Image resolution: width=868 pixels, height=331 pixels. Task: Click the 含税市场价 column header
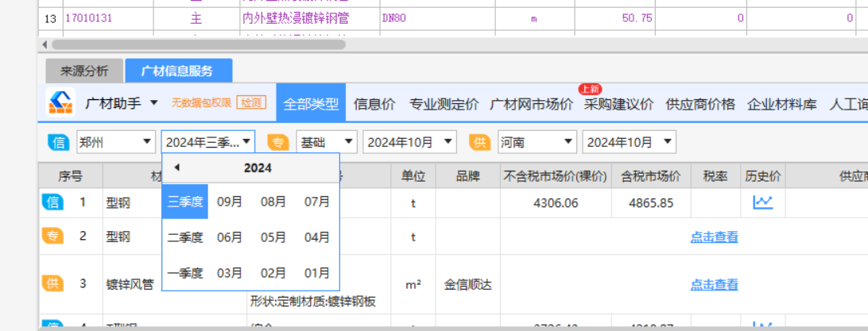[651, 176]
